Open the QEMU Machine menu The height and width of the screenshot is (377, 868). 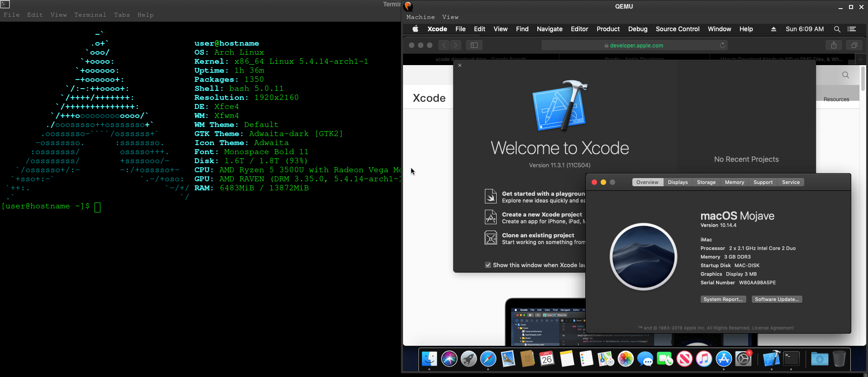421,17
